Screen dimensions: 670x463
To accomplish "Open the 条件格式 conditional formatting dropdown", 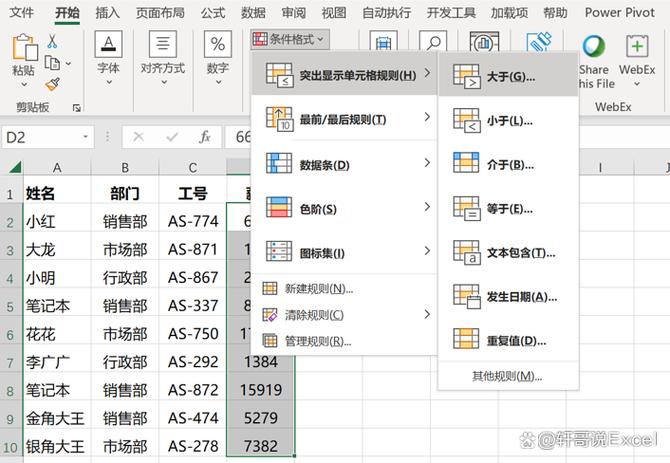I will tap(290, 40).
